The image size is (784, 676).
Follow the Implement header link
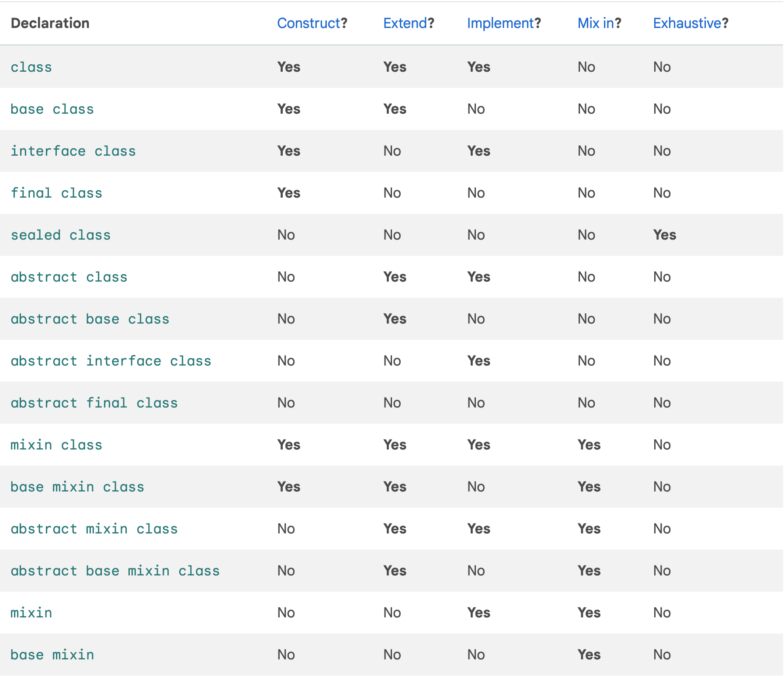500,23
